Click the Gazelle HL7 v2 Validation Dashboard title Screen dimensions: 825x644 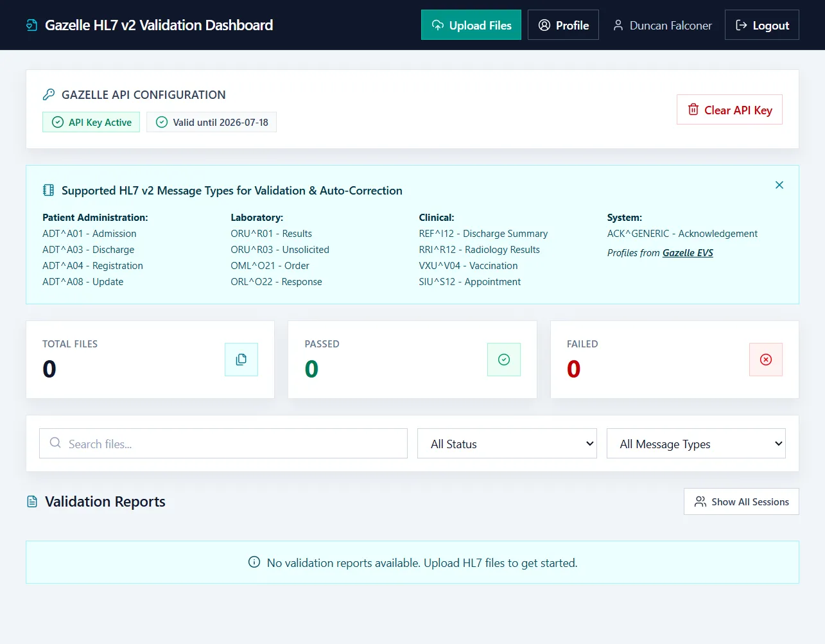[x=159, y=25]
